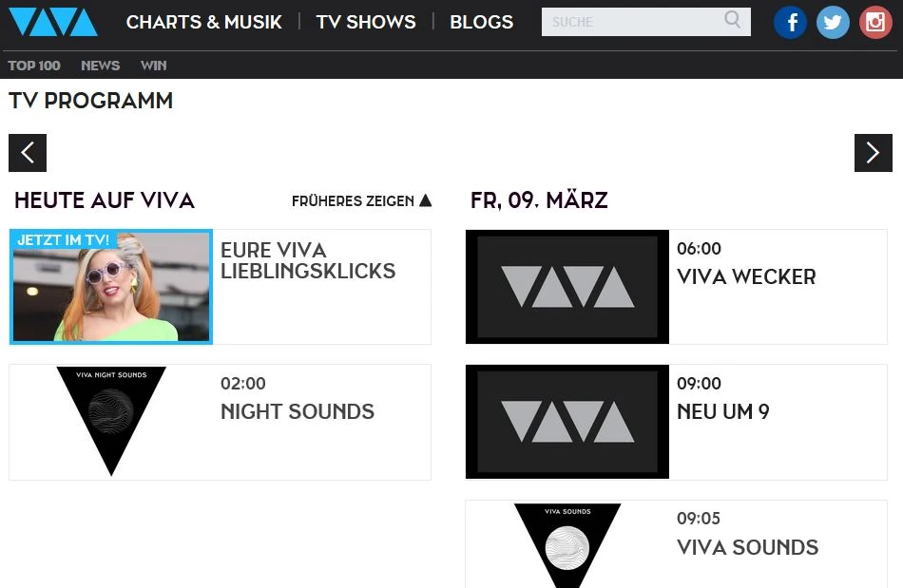The image size is (903, 588).
Task: Click the VIVA logo in header
Action: click(x=53, y=22)
